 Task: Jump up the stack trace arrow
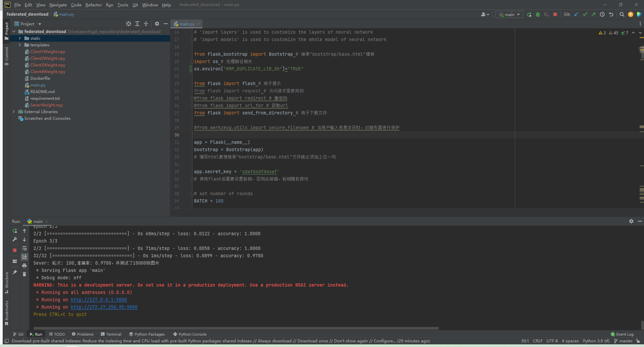tap(24, 231)
